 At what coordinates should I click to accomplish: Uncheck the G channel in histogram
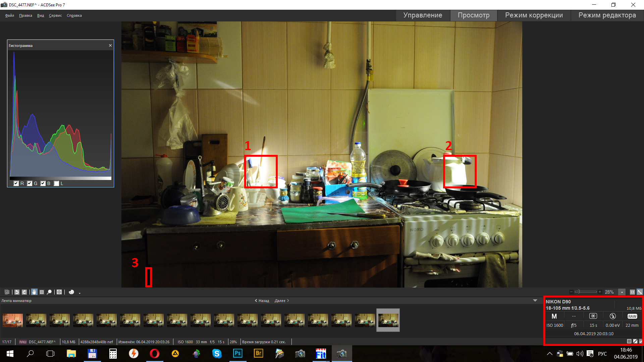pos(30,183)
